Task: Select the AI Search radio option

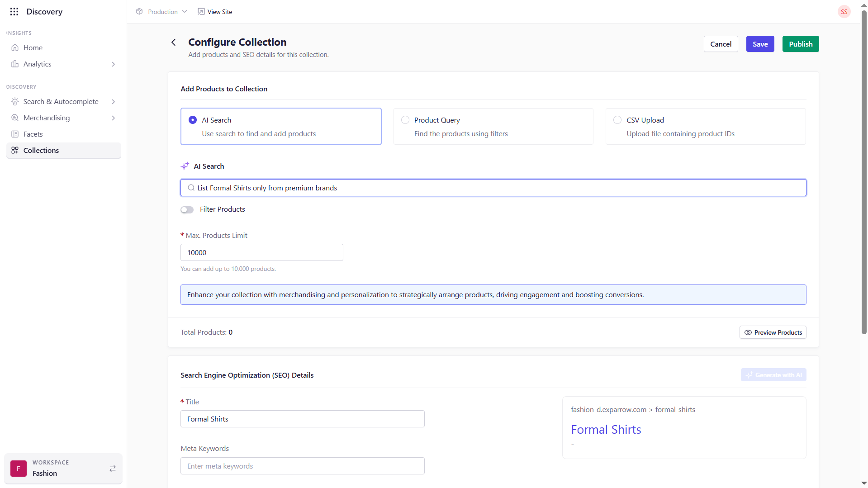Action: click(x=193, y=120)
